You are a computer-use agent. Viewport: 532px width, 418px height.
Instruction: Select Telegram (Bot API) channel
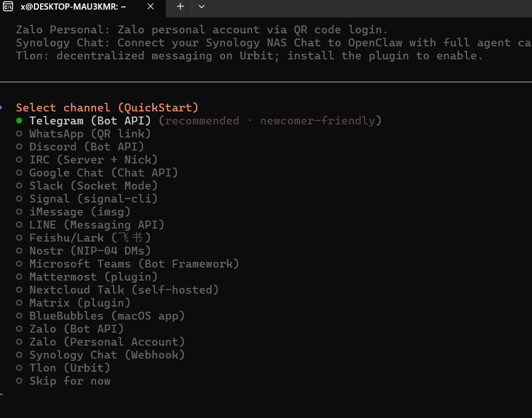pyautogui.click(x=90, y=120)
